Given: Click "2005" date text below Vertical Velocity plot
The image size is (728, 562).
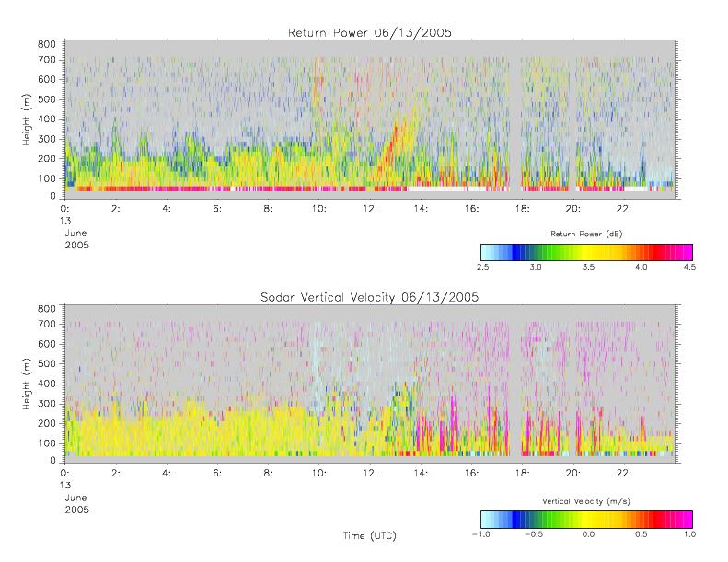Looking at the screenshot, I should [76, 510].
